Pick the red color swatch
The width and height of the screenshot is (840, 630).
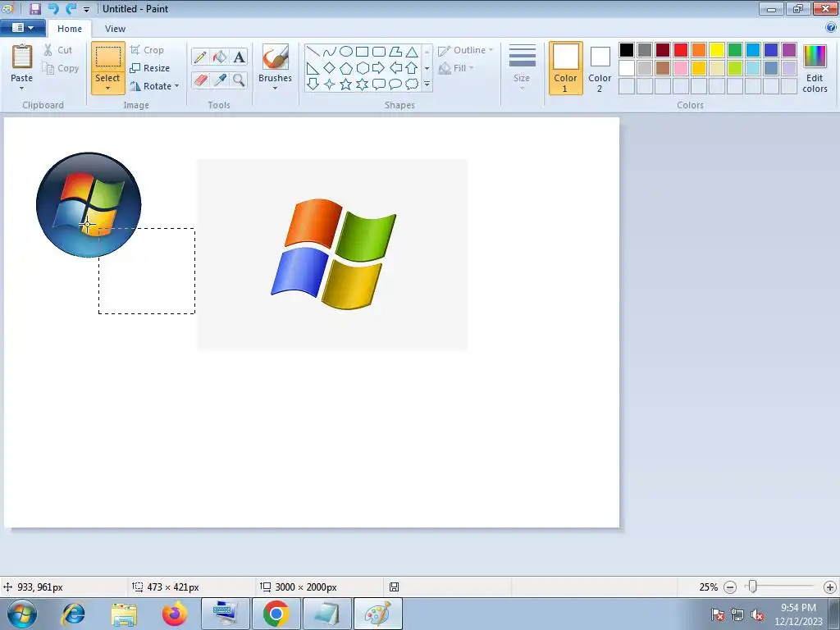(681, 50)
